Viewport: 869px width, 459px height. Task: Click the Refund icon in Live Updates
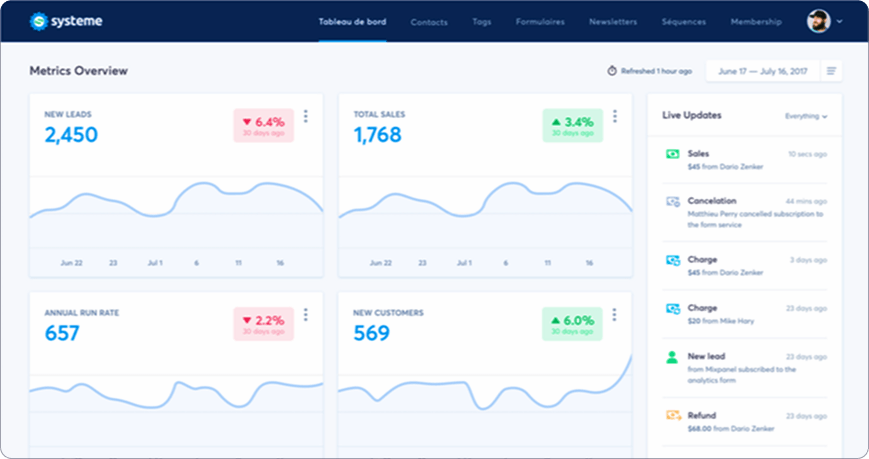[x=673, y=415]
